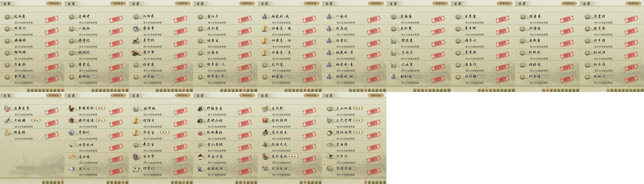The height and width of the screenshot is (184, 644).
Task: Open the hotpot icon for 炼狱厨神
Action: (x=265, y=120)
